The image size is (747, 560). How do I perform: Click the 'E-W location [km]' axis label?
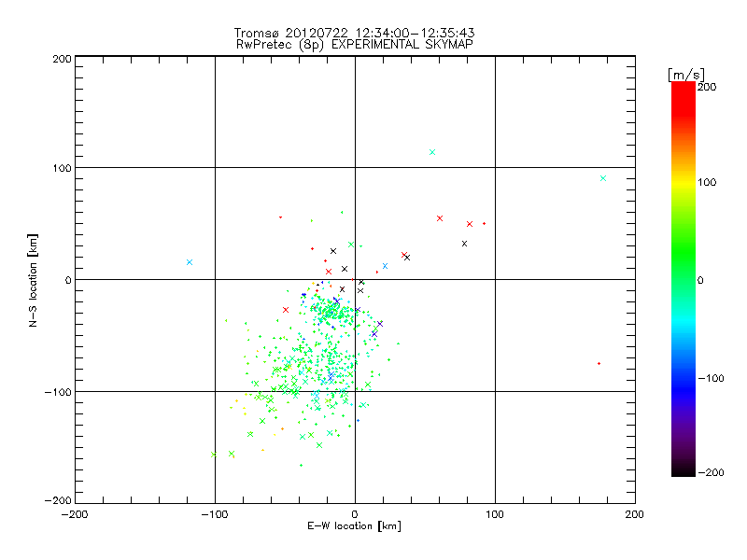[x=354, y=525]
